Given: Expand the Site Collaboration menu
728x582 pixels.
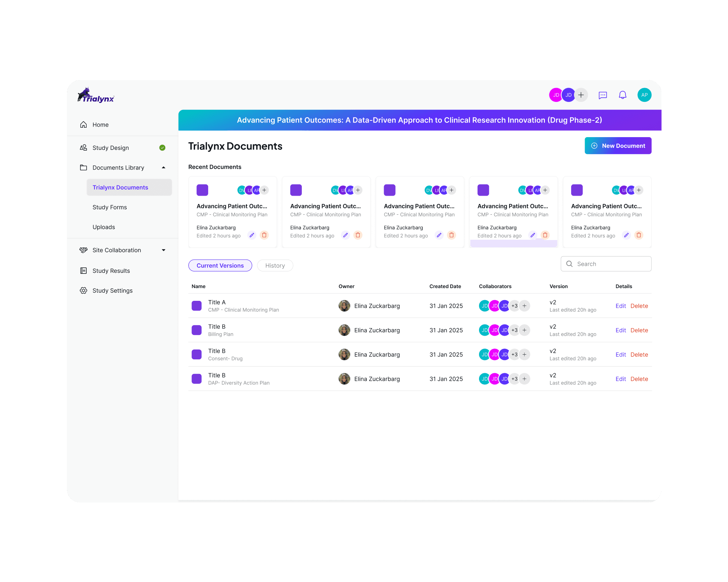Looking at the screenshot, I should pyautogui.click(x=163, y=250).
